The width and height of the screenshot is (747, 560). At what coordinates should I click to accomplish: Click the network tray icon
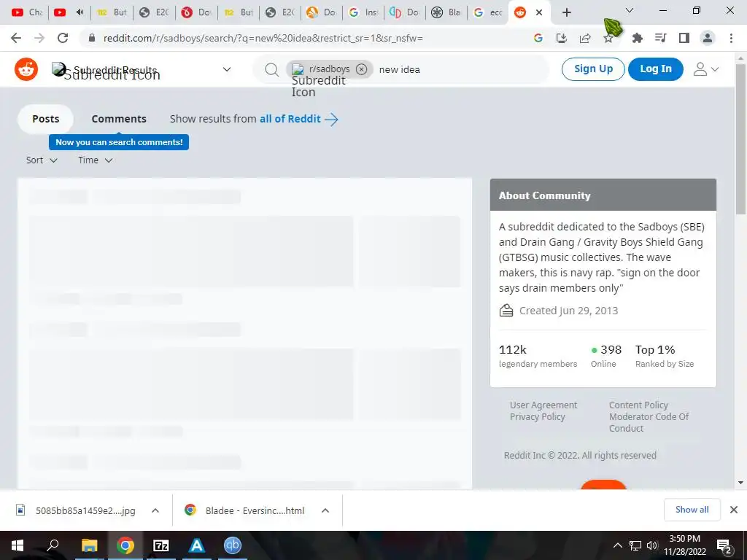(635, 545)
